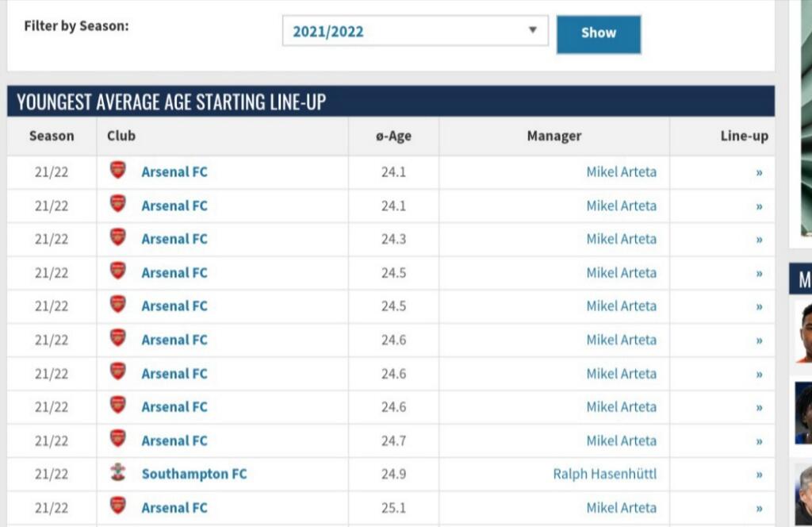The width and height of the screenshot is (812, 527).
Task: Open line-up arrow for the 25.1 row
Action: (759, 508)
